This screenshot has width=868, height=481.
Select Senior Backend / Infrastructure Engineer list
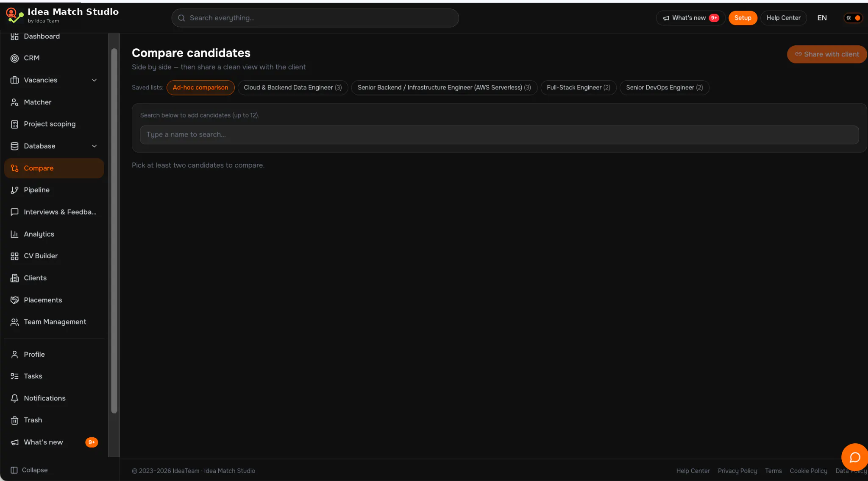coord(444,88)
